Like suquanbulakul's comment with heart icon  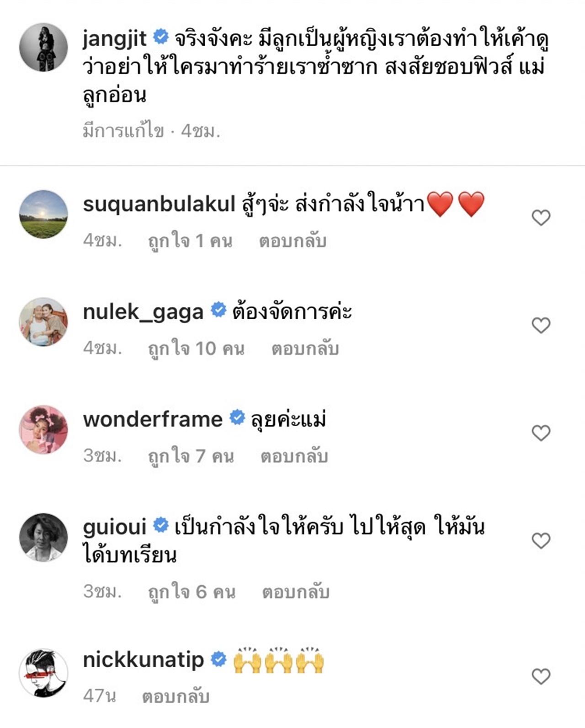click(541, 218)
